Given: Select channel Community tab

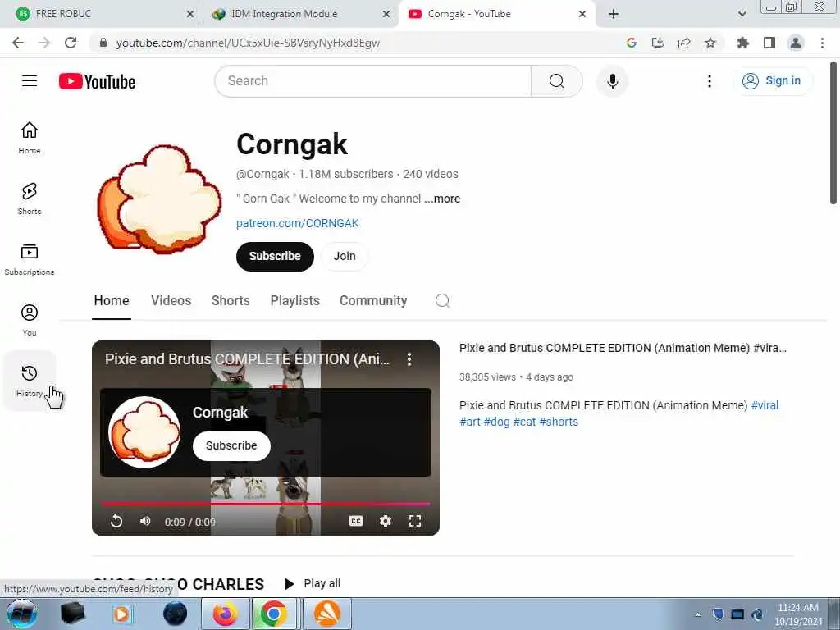Looking at the screenshot, I should 373,300.
